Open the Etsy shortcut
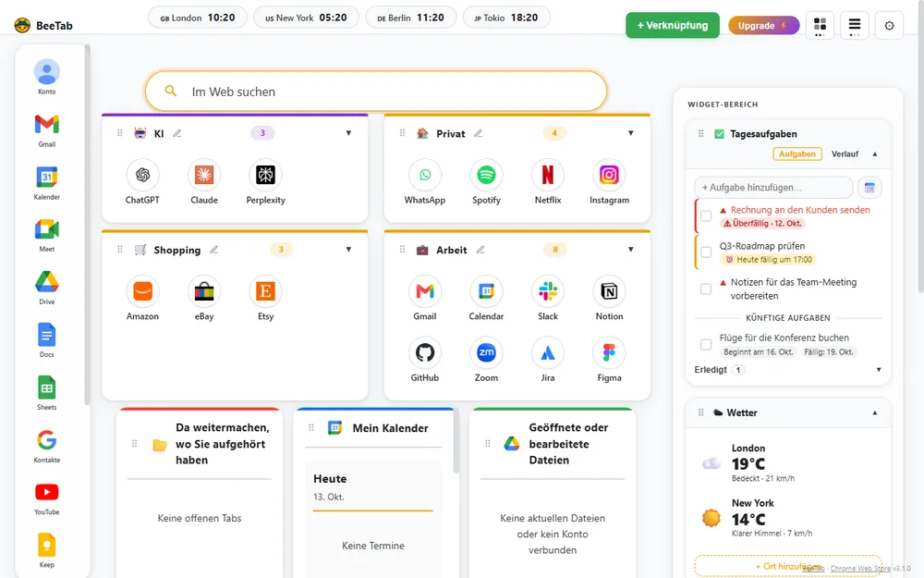This screenshot has width=924, height=578. pyautogui.click(x=265, y=291)
